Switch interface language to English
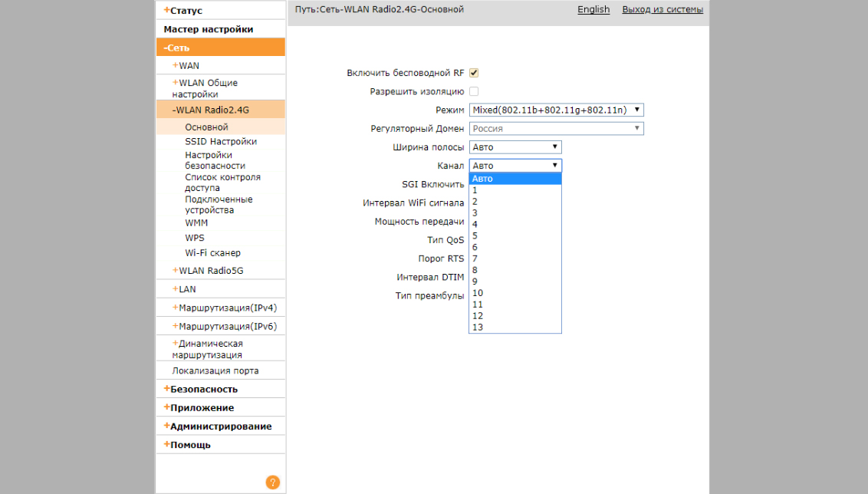 (593, 10)
